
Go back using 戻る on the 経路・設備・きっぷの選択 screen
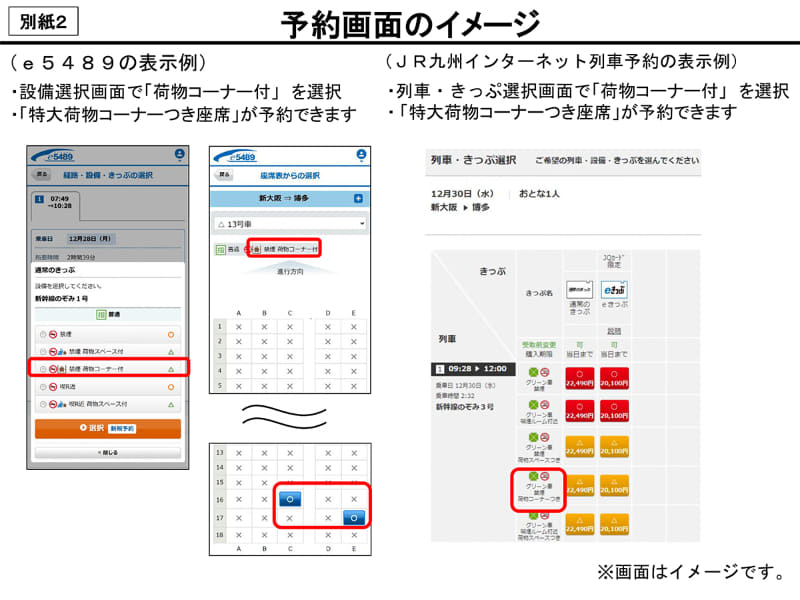click(x=42, y=174)
